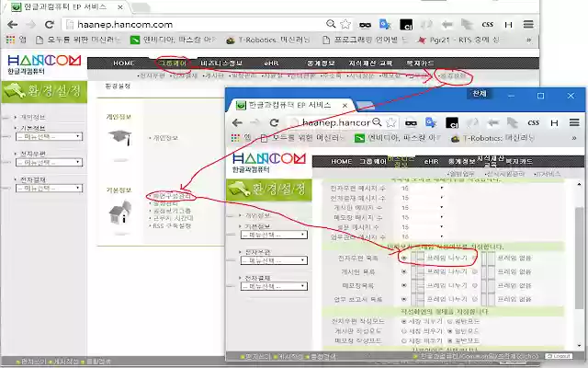Open the apps grid icon in front bookmarks bar
The width and height of the screenshot is (588, 368).
(235, 138)
